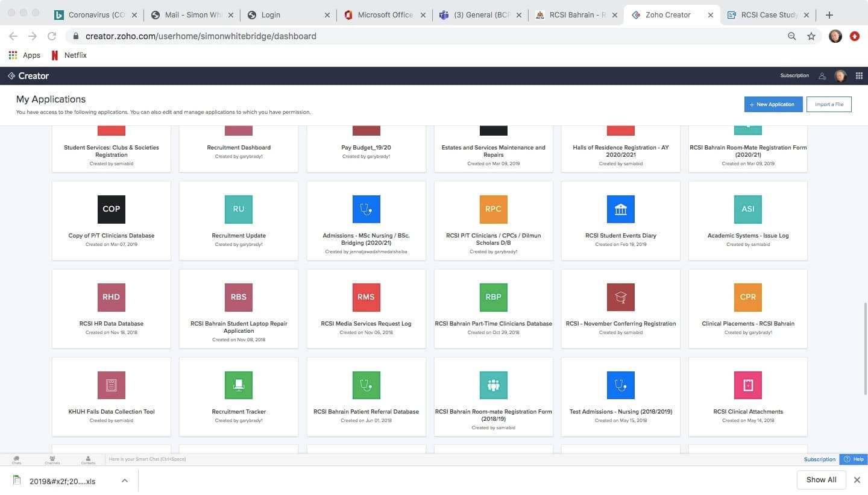Click the Import a File button
The width and height of the screenshot is (868, 495).
[829, 104]
